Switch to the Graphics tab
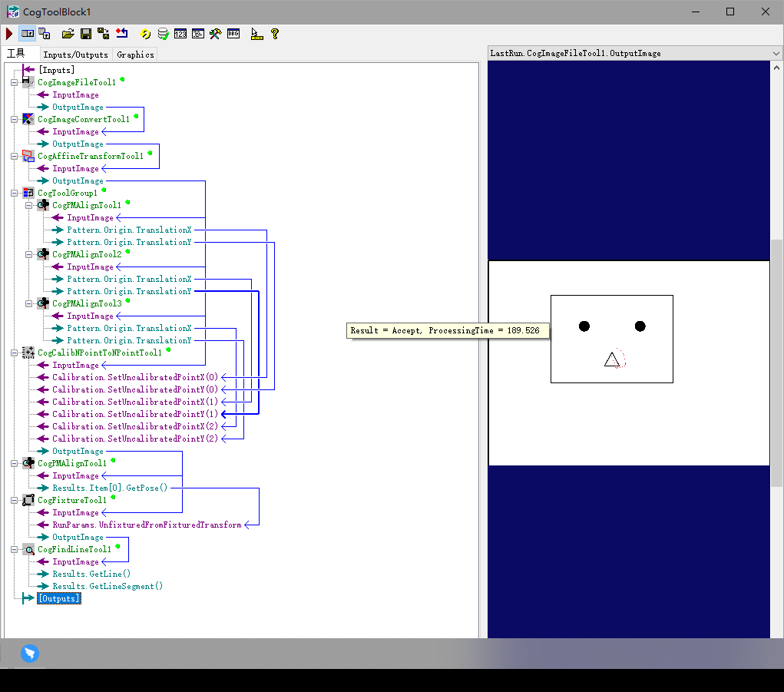 (x=134, y=55)
